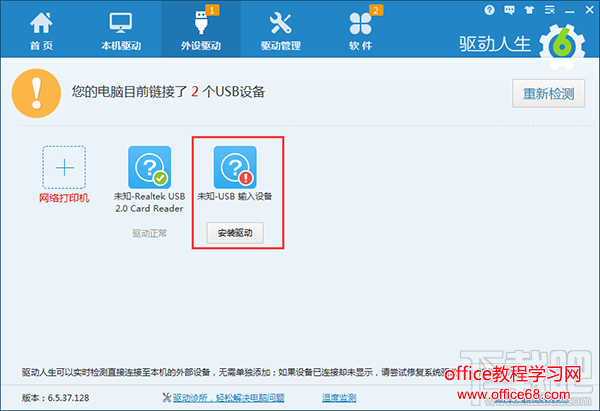600x411 pixels.
Task: Go to the 软件 tab
Action: point(360,31)
